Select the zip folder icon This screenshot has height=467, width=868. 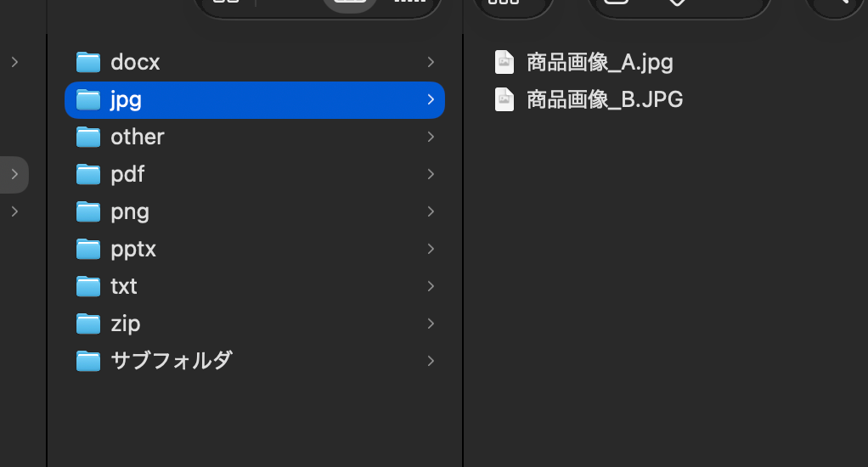88,324
